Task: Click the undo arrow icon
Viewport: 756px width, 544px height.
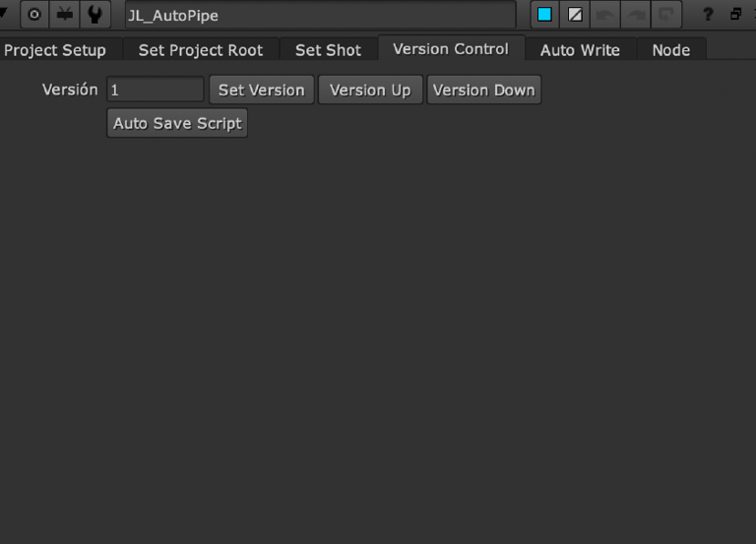Action: coord(605,15)
